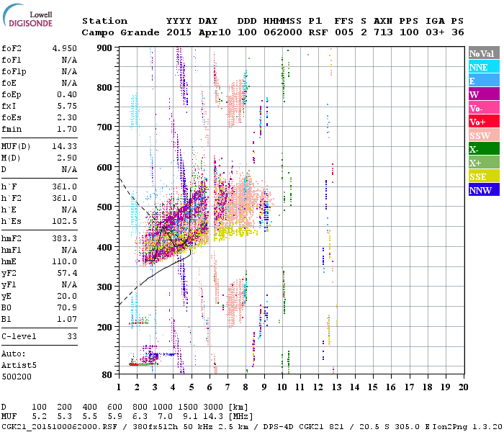This screenshot has width=504, height=432.
Task: Click the DPS-4D instrument label in footer
Action: point(278,426)
